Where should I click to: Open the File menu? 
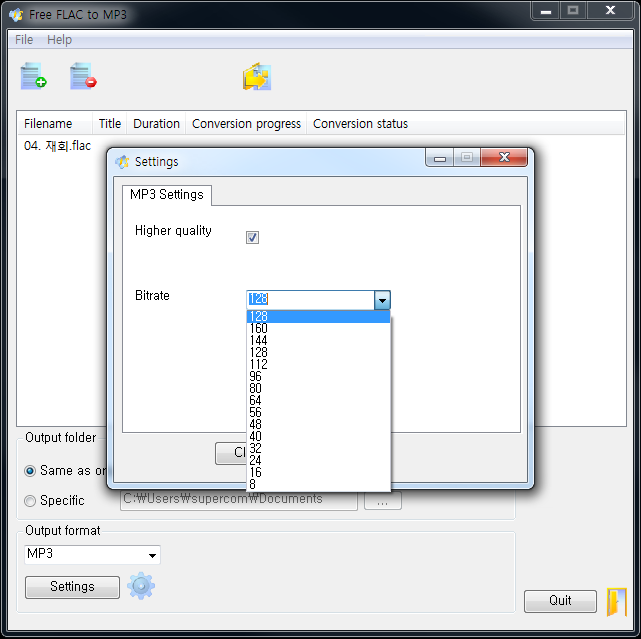coord(24,40)
